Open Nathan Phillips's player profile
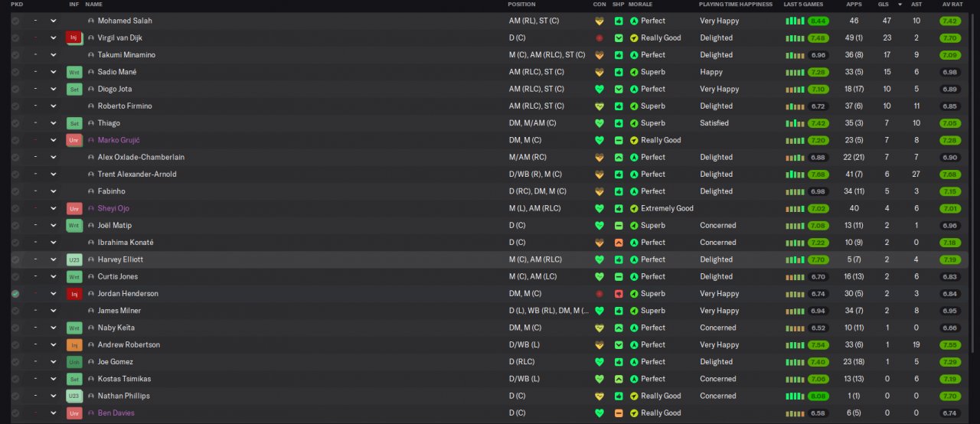This screenshot has width=980, height=424. 124,396
